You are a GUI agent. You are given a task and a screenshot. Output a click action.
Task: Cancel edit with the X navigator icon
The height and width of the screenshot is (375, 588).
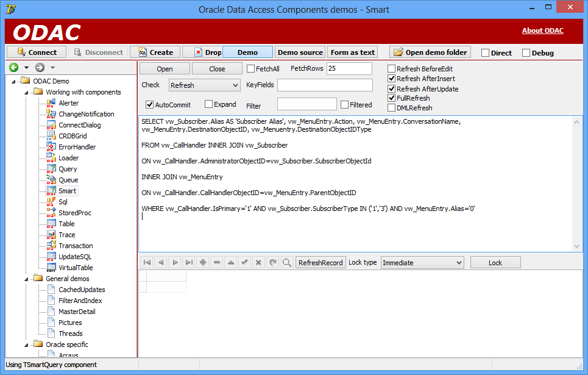pos(259,262)
